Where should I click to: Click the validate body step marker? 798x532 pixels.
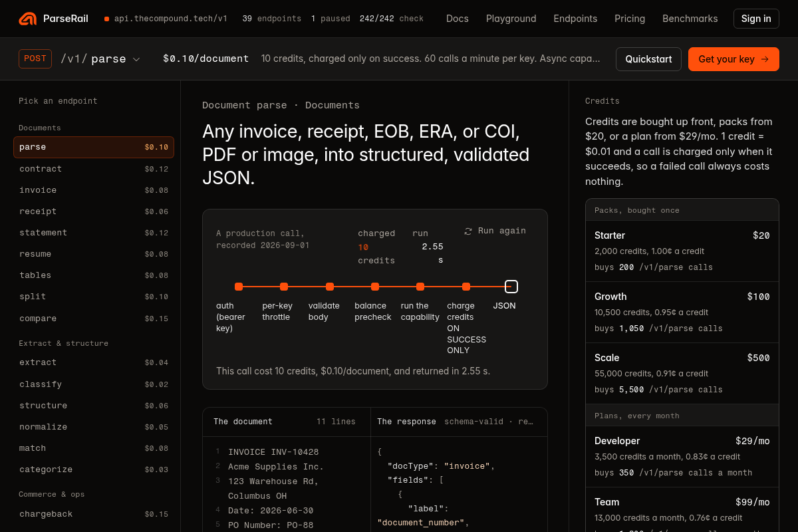point(330,287)
